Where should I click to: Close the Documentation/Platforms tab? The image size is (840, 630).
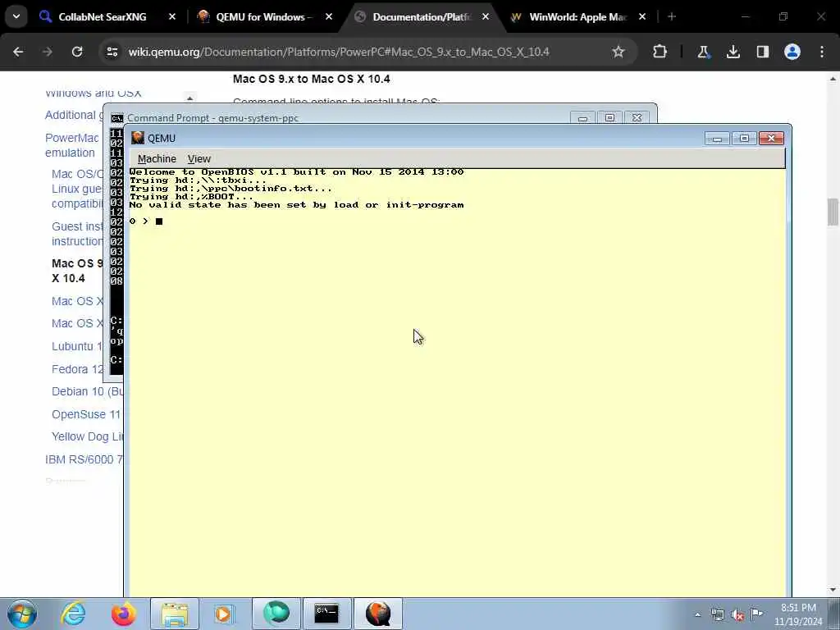point(486,16)
